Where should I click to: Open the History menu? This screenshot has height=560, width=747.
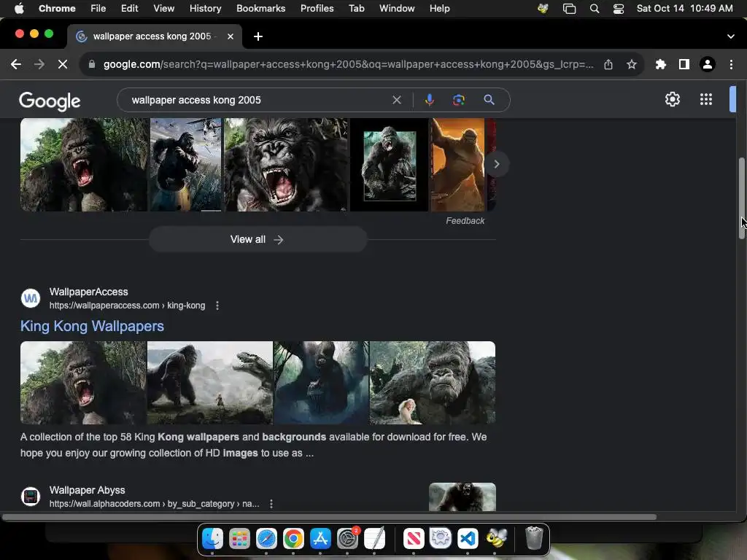(x=205, y=9)
